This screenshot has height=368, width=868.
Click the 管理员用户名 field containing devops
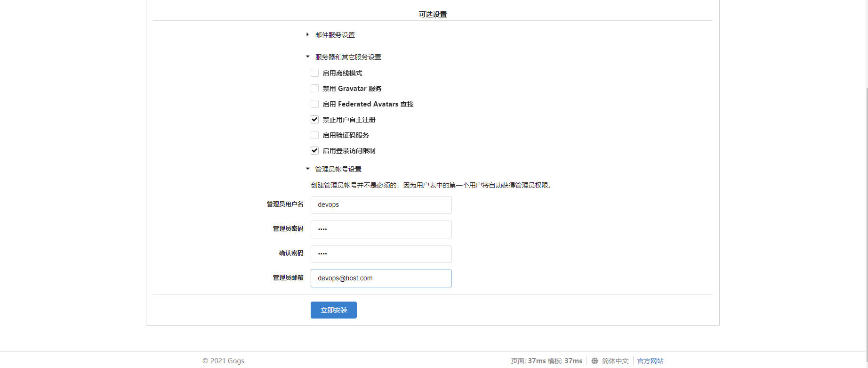coord(381,205)
